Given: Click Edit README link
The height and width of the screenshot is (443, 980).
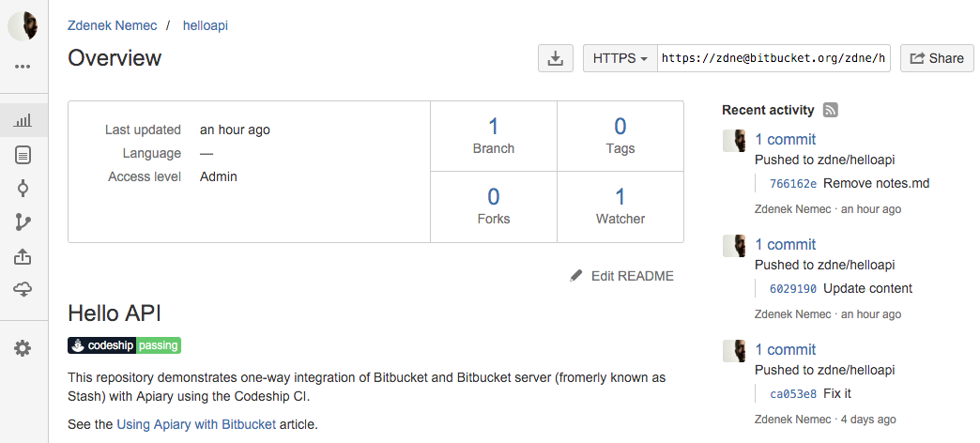Looking at the screenshot, I should click(622, 276).
